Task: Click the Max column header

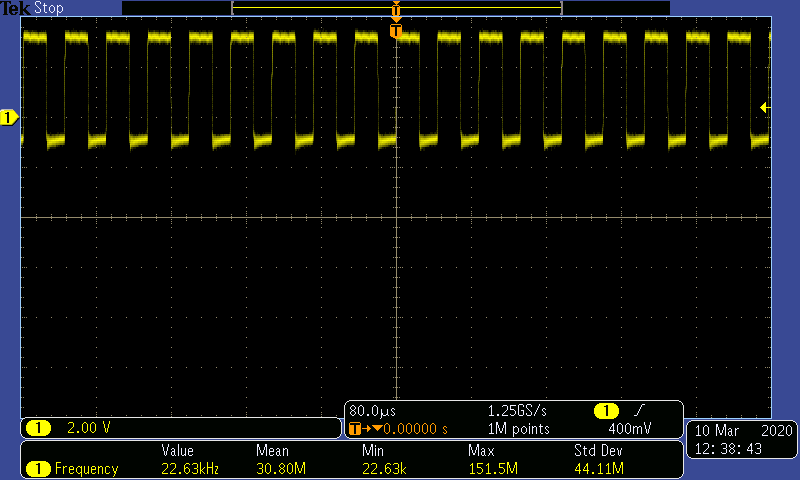Action: coord(481,450)
